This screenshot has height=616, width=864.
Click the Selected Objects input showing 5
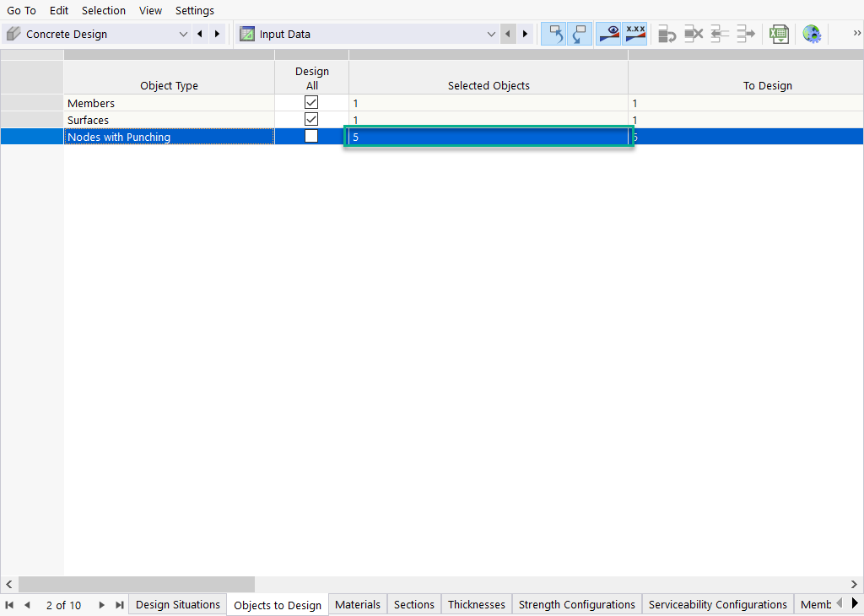pyautogui.click(x=488, y=136)
